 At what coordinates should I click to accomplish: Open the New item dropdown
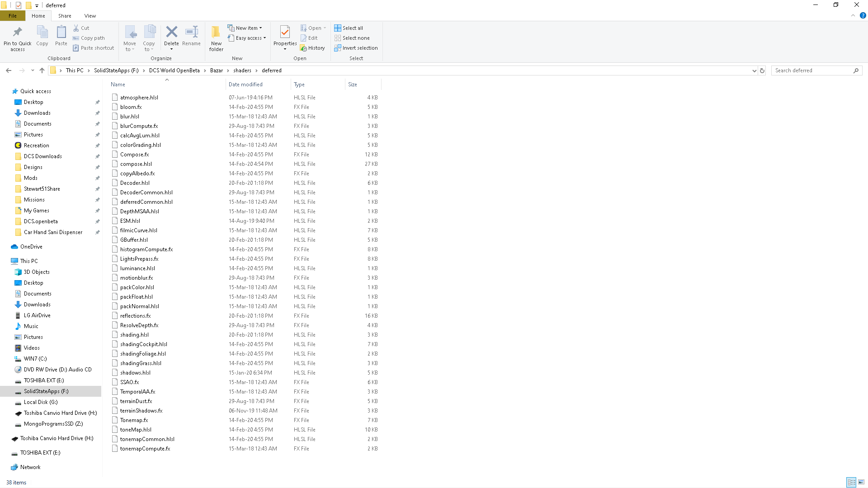pyautogui.click(x=245, y=28)
